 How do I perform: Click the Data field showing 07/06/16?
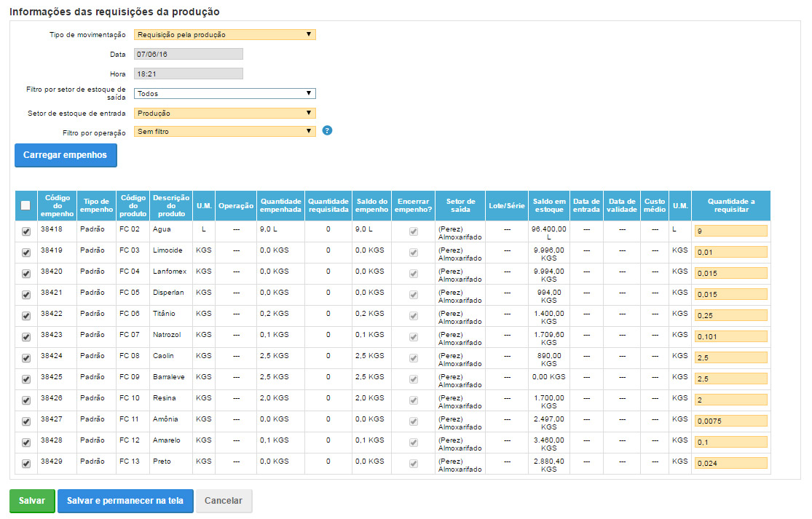click(x=188, y=54)
